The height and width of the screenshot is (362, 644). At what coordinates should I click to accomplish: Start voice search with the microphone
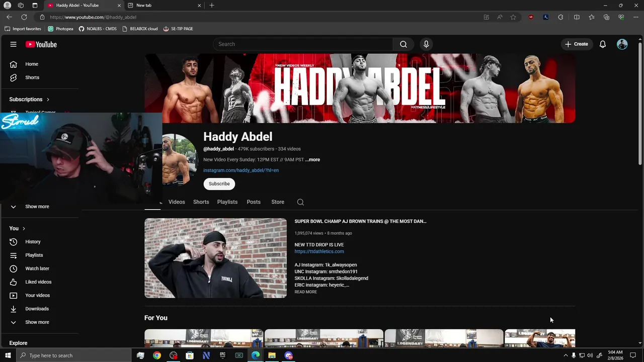pyautogui.click(x=426, y=44)
